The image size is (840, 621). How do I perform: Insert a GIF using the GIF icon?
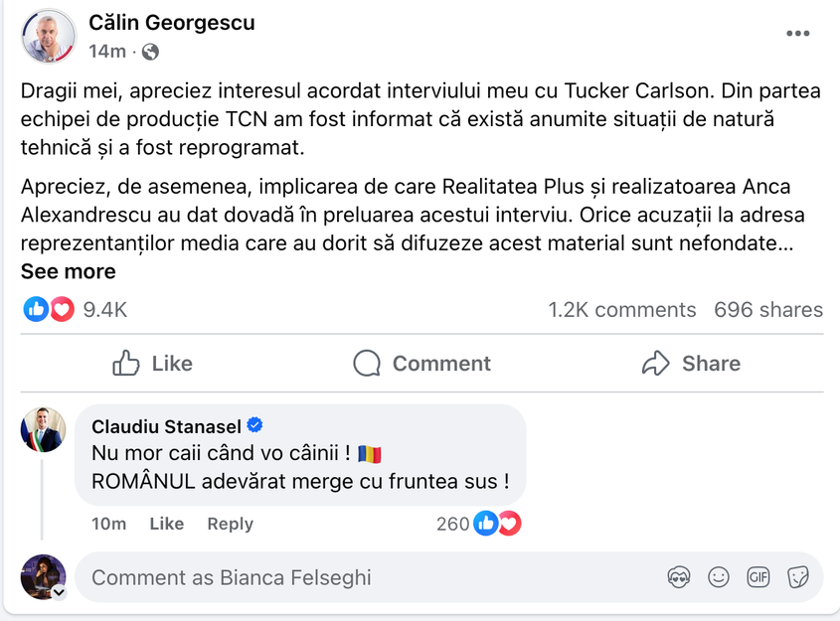click(x=758, y=577)
